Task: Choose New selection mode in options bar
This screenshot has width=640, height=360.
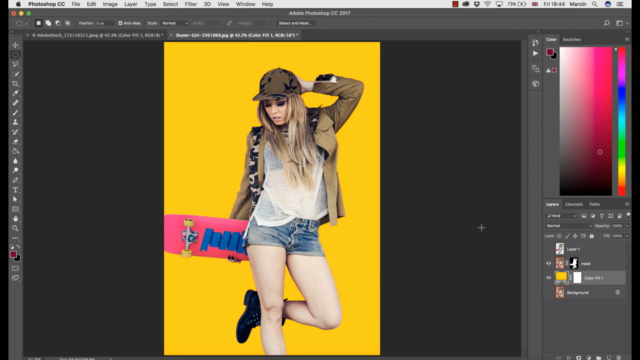Action: [38, 23]
